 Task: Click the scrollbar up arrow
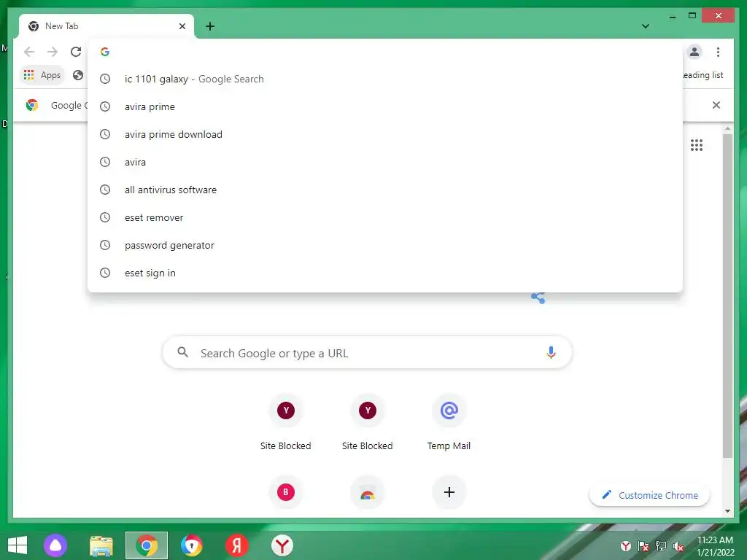coord(727,128)
